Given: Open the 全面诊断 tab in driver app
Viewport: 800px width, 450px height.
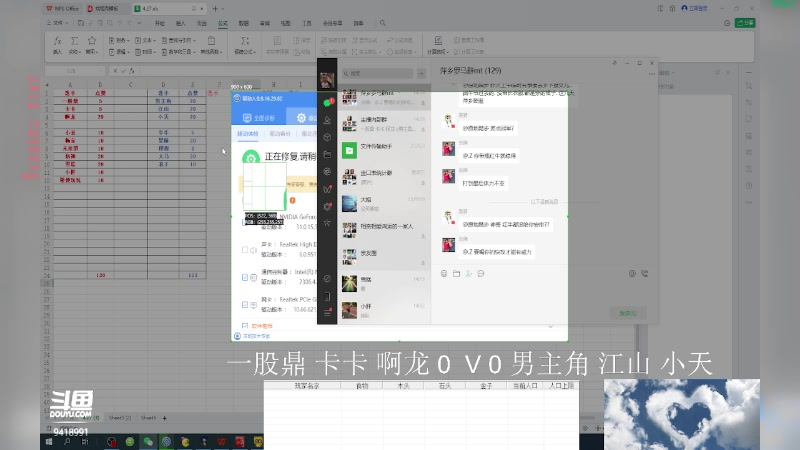Looking at the screenshot, I should pyautogui.click(x=259, y=118).
